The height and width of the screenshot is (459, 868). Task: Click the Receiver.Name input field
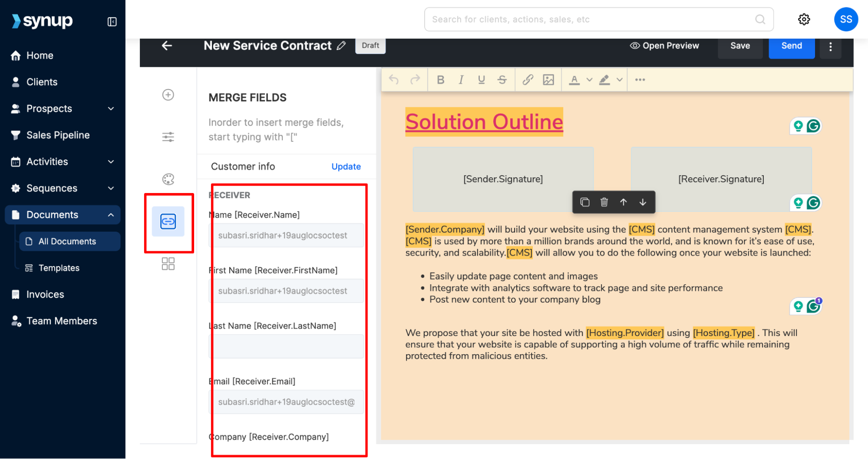coord(287,236)
